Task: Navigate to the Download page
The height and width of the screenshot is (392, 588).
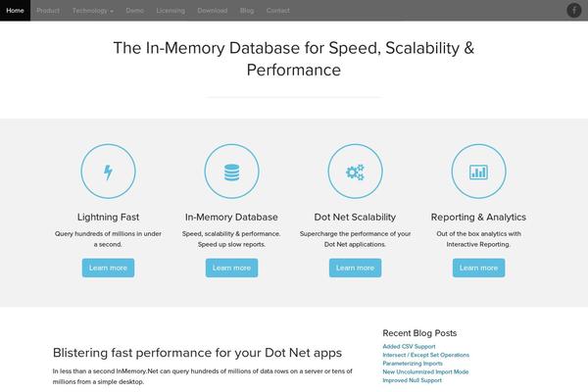Action: click(x=213, y=11)
